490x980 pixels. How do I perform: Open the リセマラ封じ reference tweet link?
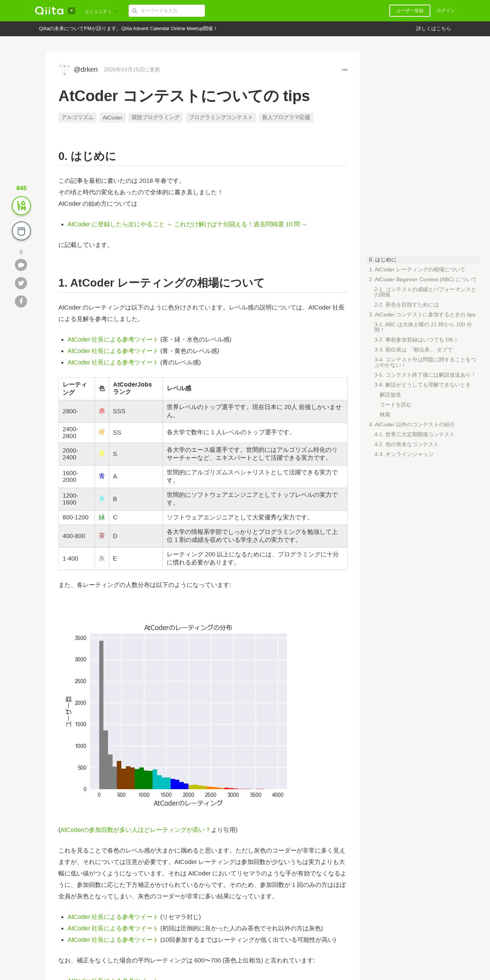[113, 917]
